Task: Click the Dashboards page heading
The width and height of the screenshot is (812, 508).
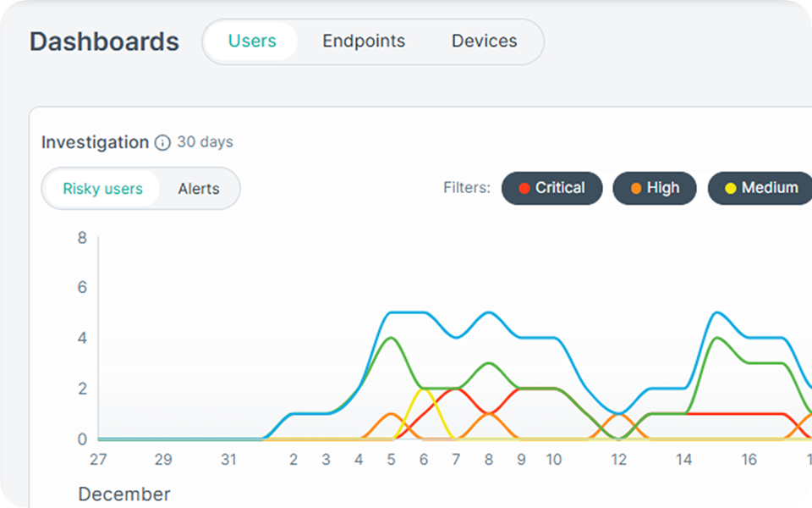Action: pyautogui.click(x=104, y=41)
